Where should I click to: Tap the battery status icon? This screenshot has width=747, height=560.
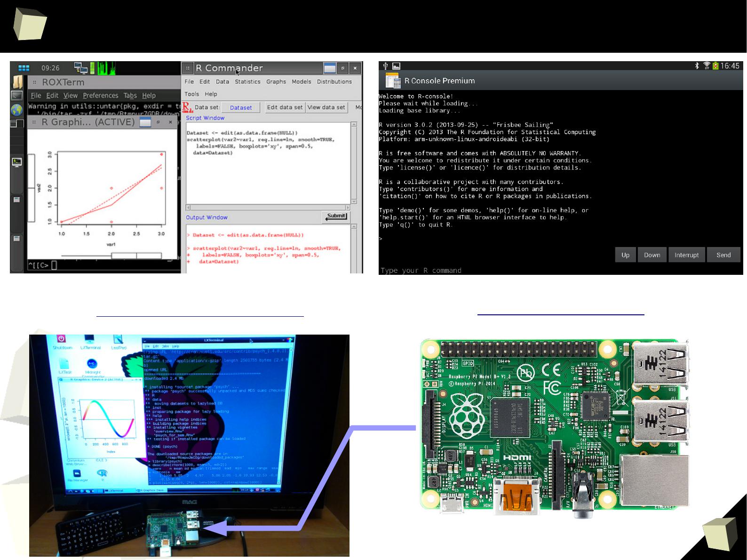[x=715, y=66]
